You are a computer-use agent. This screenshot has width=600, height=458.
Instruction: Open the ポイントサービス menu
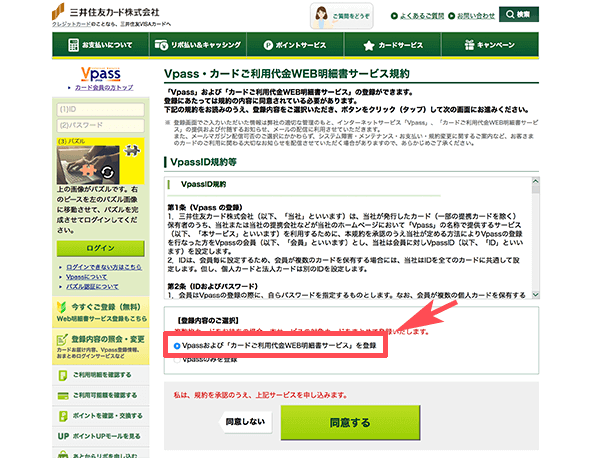(295, 45)
